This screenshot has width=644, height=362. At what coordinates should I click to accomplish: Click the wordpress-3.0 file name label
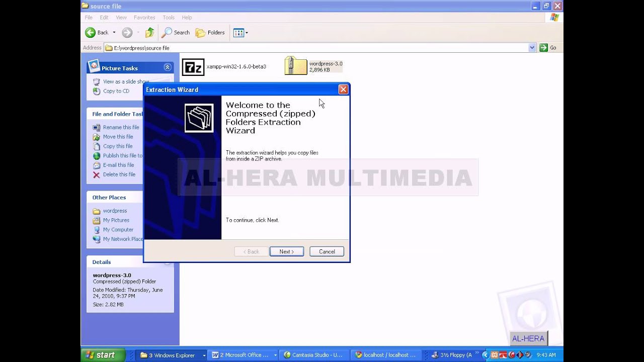(x=326, y=64)
